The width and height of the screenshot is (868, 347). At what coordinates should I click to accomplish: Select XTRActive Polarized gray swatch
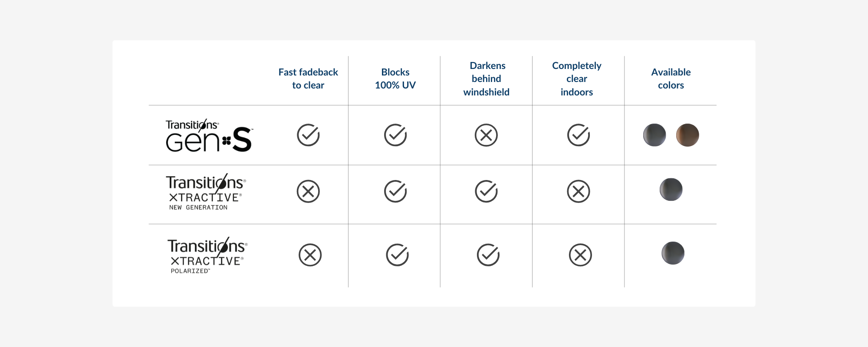click(x=673, y=253)
